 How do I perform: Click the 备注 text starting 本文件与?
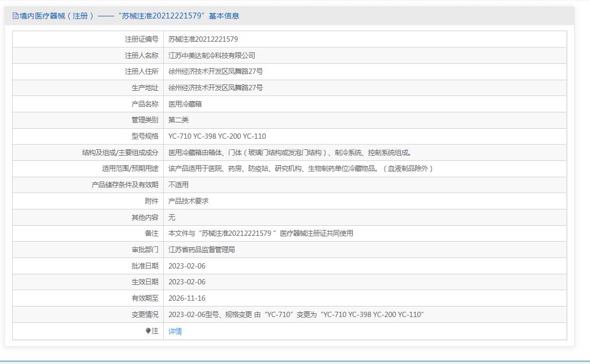(260, 233)
